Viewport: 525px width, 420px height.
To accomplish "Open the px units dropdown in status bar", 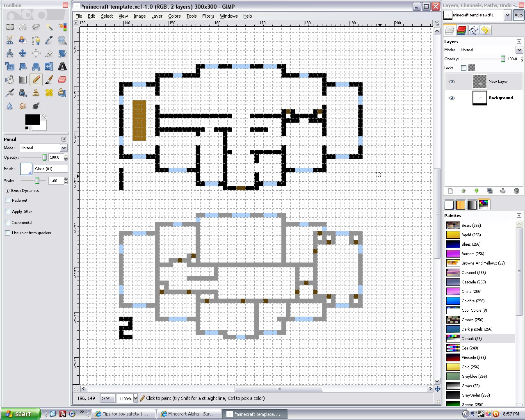I will [x=108, y=398].
